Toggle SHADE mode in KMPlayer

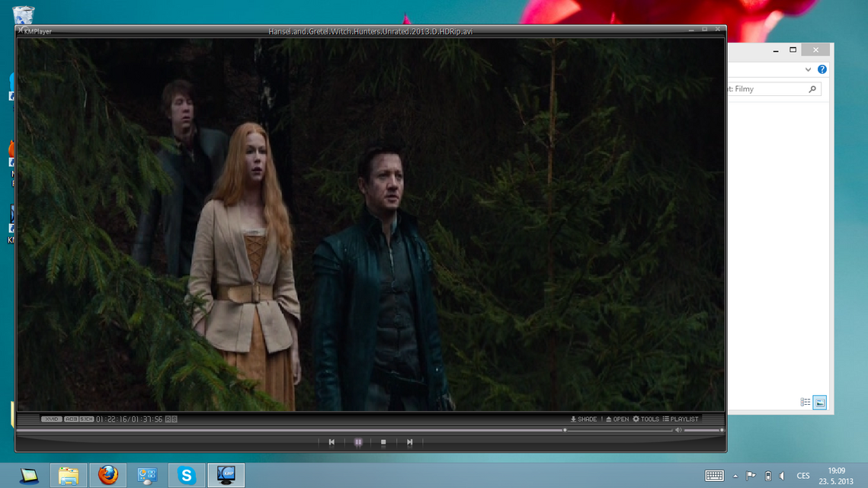584,419
